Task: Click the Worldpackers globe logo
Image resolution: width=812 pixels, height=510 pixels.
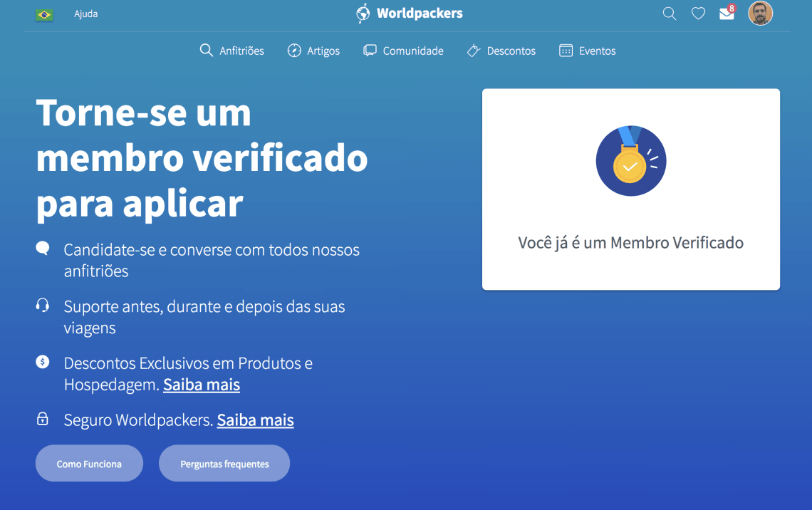Action: click(x=363, y=13)
